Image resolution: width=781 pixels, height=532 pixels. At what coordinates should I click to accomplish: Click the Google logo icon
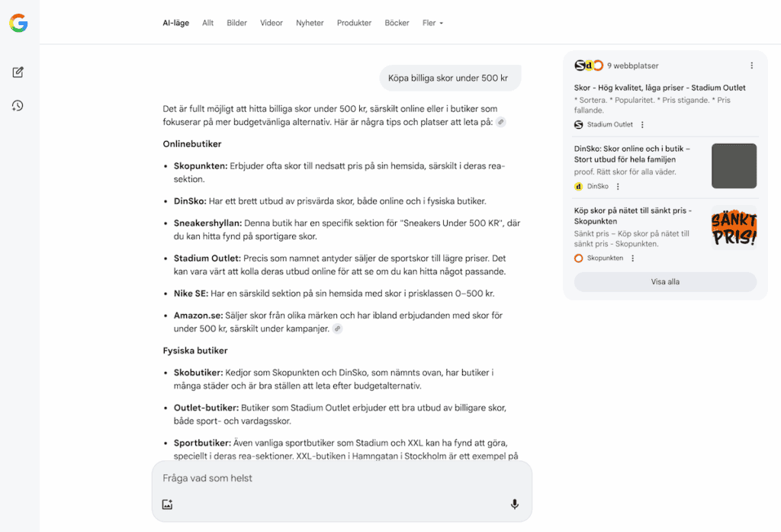[x=18, y=24]
